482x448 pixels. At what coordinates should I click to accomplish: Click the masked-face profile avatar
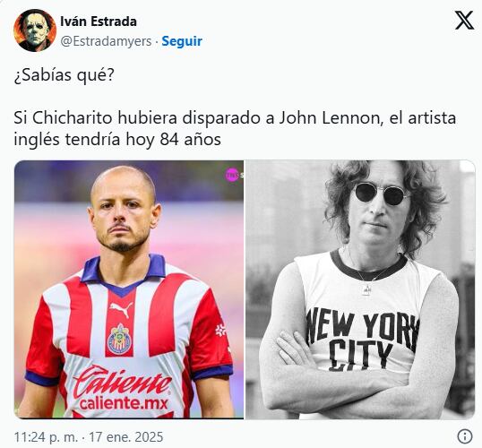pos(35,30)
